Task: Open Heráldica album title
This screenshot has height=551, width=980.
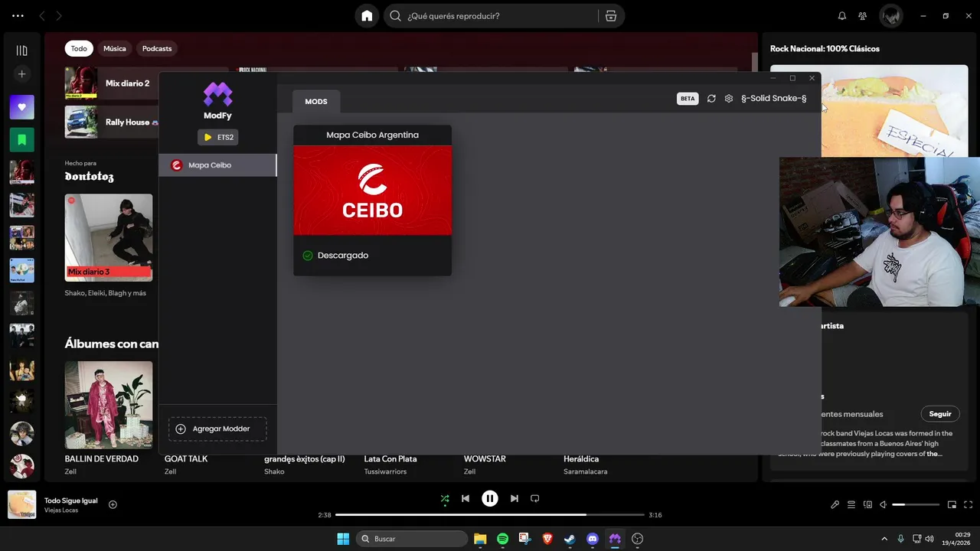Action: [581, 459]
